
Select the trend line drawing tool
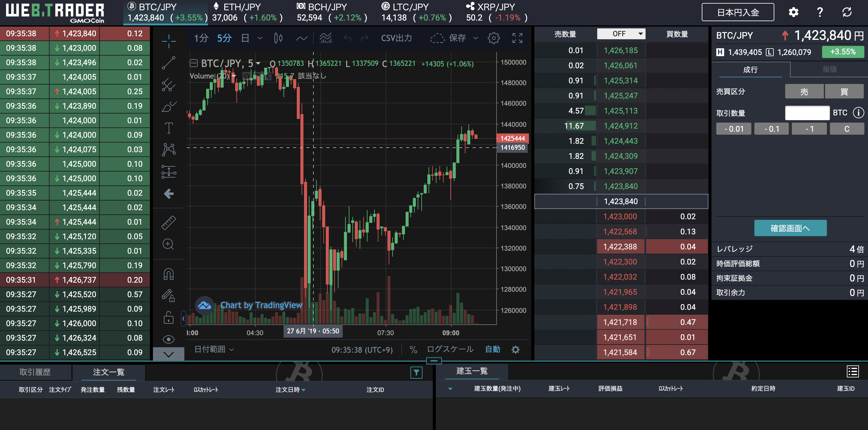(169, 63)
